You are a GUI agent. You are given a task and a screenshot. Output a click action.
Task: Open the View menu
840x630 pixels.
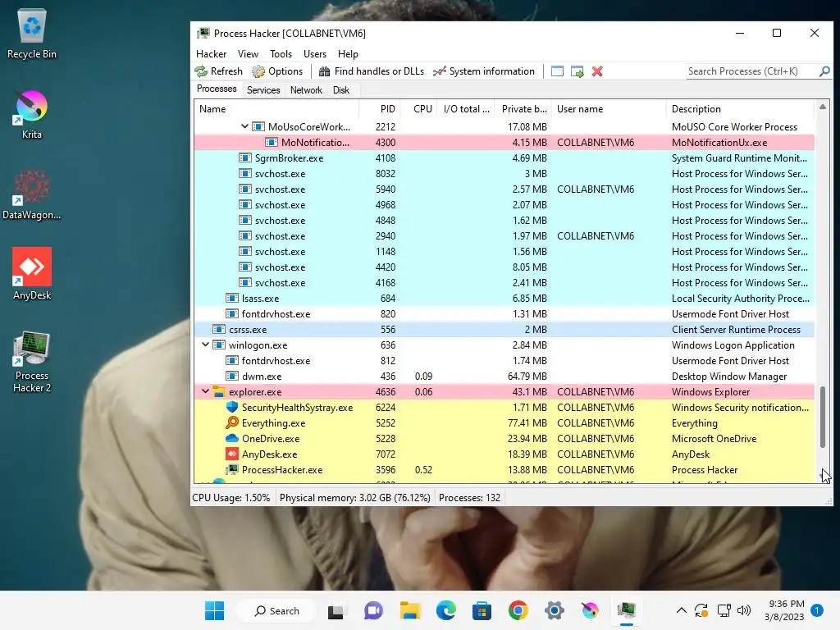[248, 54]
